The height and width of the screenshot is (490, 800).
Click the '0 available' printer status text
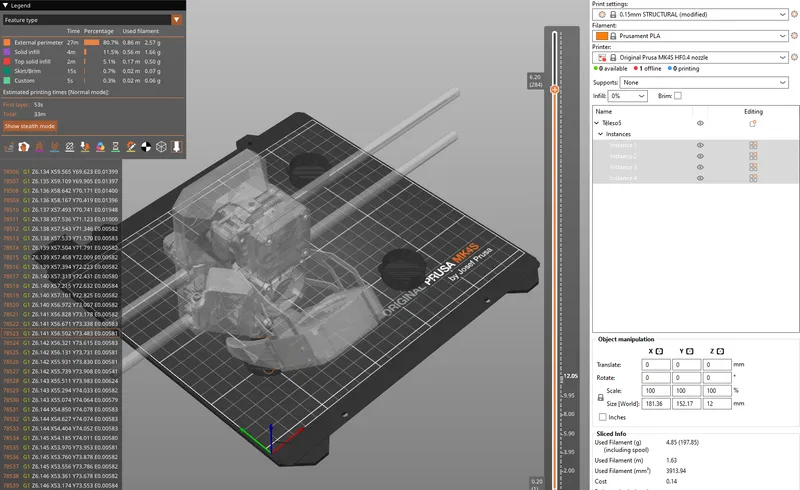click(x=613, y=68)
